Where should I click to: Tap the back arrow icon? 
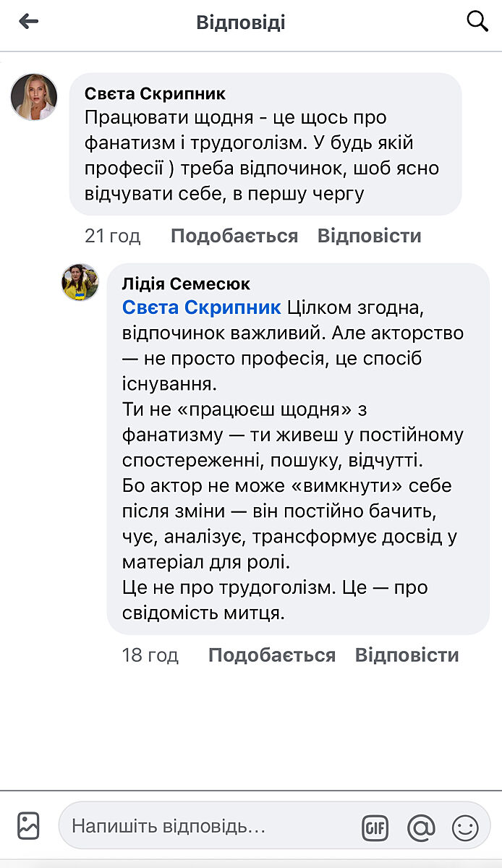[x=29, y=22]
